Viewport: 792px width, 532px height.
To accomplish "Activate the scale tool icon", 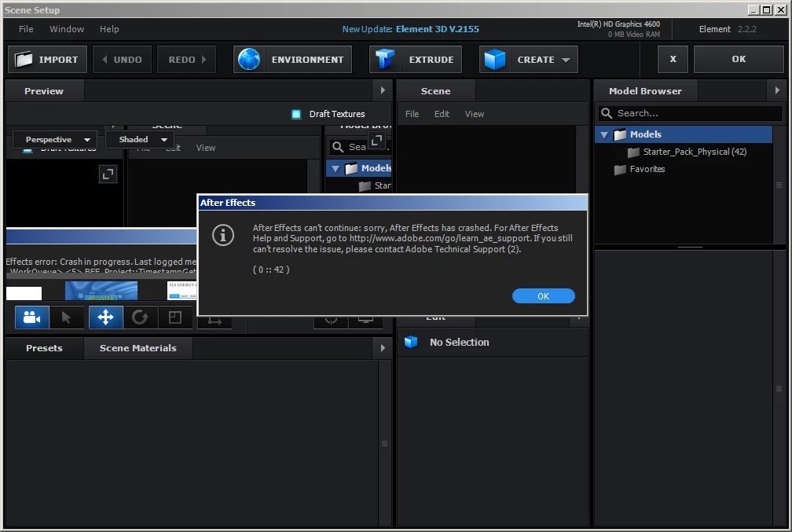I will coord(174,317).
